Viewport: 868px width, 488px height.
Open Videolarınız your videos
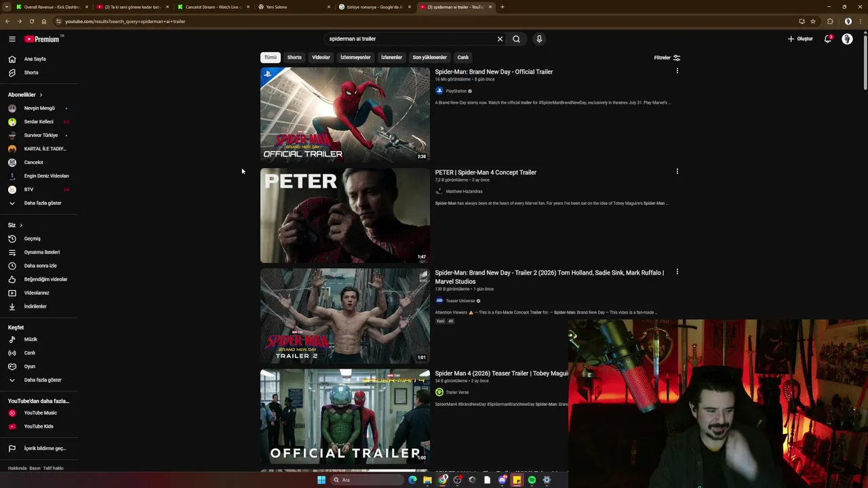click(38, 293)
